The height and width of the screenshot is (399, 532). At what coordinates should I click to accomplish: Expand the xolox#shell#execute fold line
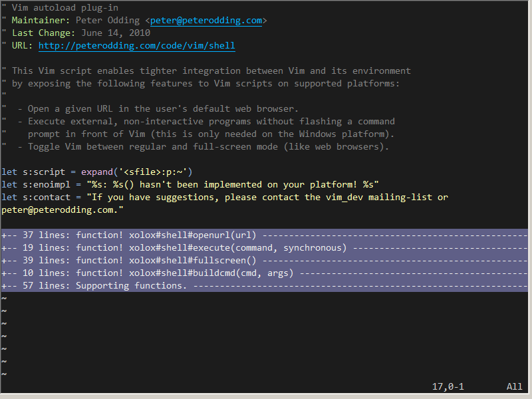point(265,247)
